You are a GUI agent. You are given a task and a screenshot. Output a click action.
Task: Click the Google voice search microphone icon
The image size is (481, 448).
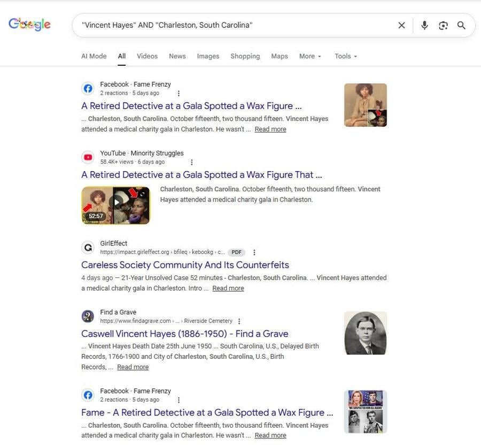(424, 25)
